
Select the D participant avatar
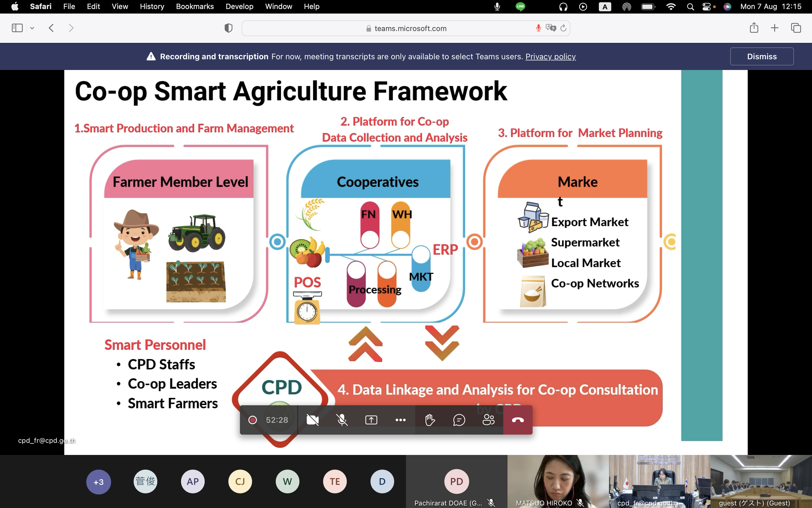(x=382, y=481)
